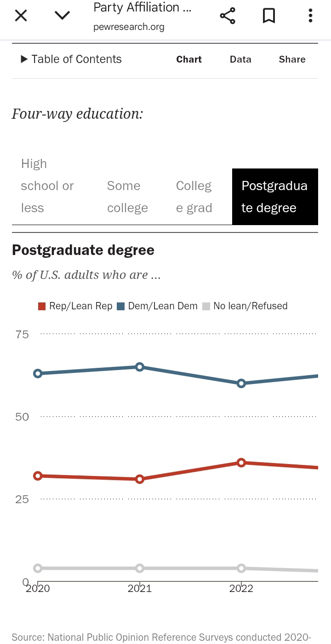Open the three-dot overflow menu
331x644 pixels.
pyautogui.click(x=310, y=16)
